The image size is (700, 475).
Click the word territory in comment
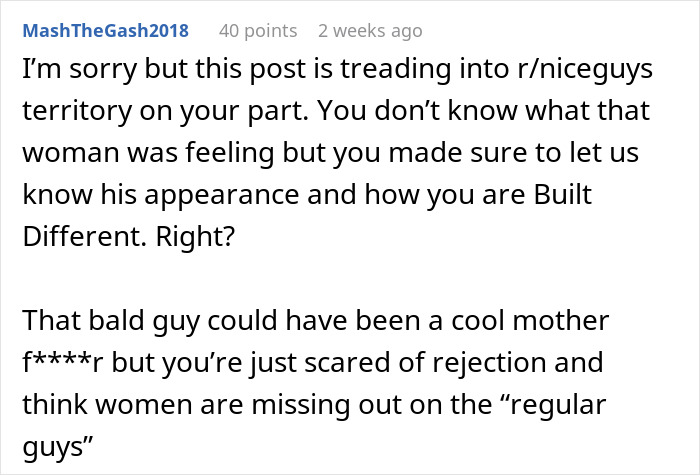pos(78,113)
